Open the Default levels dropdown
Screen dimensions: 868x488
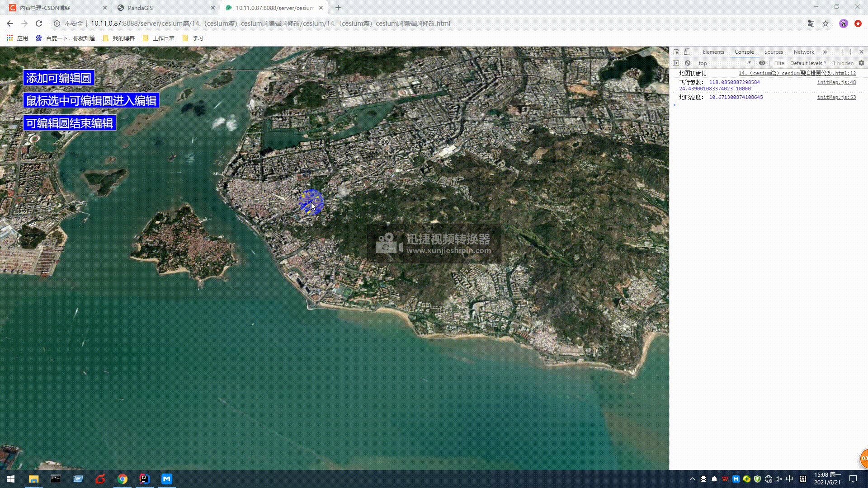(x=808, y=63)
